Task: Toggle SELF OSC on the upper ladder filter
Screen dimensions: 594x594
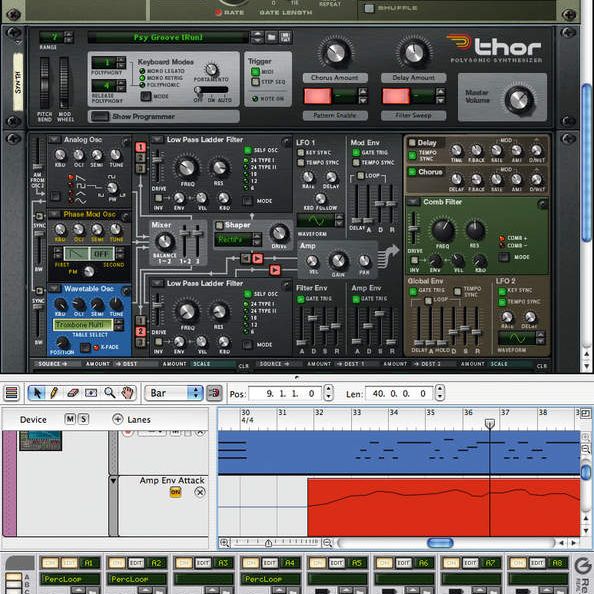Action: coord(248,150)
